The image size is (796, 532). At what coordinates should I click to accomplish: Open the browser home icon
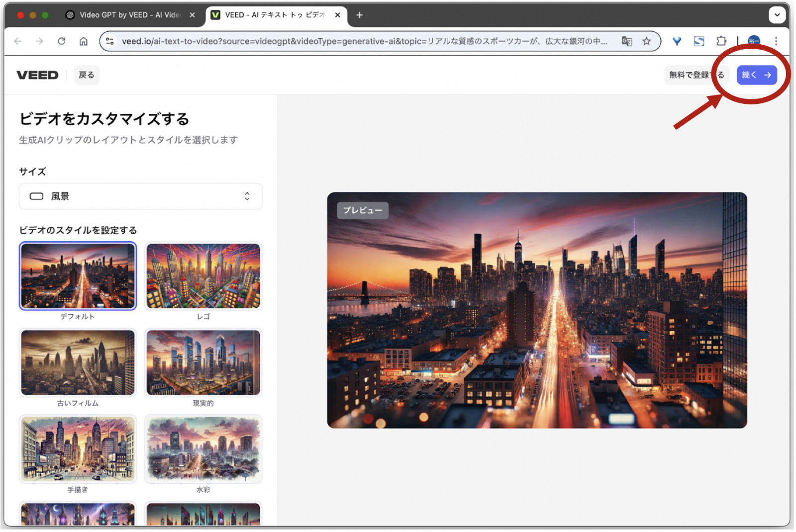pyautogui.click(x=84, y=41)
